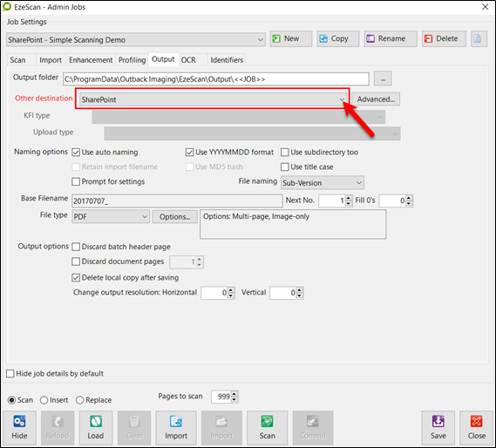Open the Profiling tab

tap(132, 60)
